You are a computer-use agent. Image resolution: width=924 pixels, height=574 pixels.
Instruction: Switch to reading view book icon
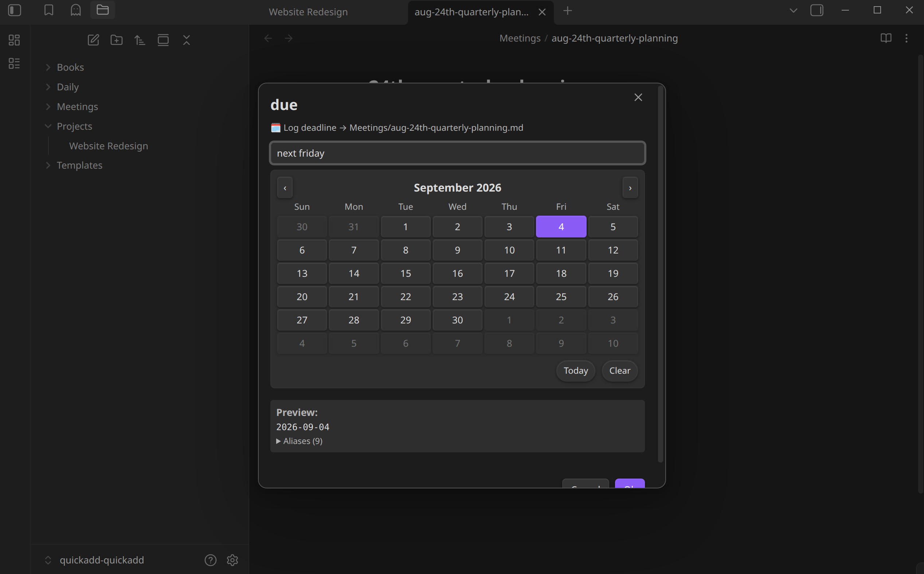[886, 38]
